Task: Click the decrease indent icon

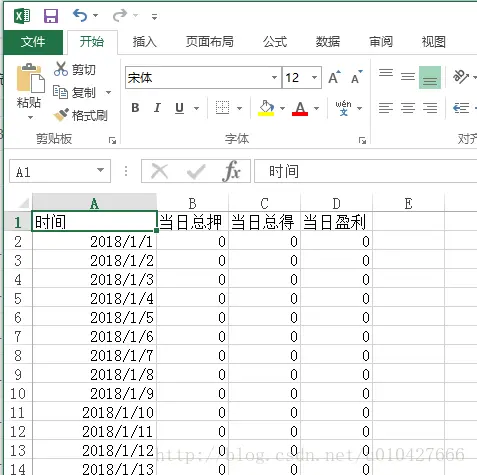Action: (x=461, y=108)
